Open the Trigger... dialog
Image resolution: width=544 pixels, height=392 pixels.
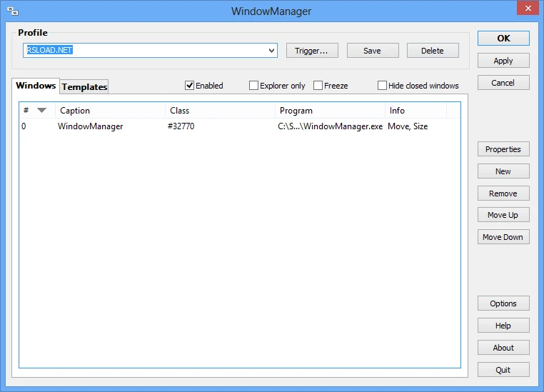click(x=311, y=51)
